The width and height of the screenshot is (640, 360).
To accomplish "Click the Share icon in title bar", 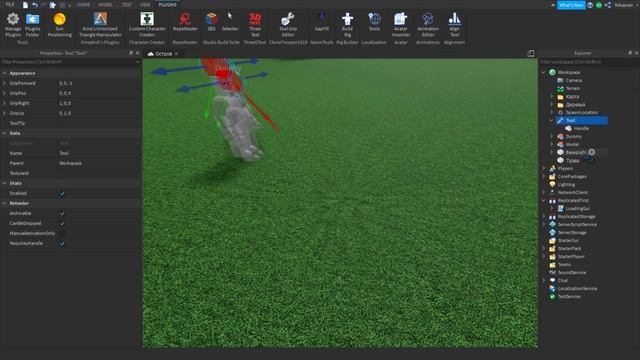I will click(608, 5).
